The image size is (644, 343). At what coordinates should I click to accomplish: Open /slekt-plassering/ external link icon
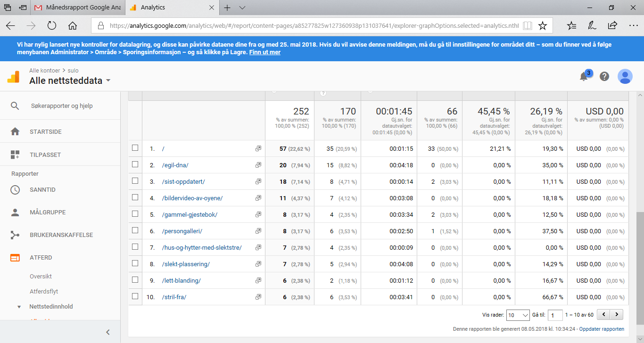click(258, 264)
